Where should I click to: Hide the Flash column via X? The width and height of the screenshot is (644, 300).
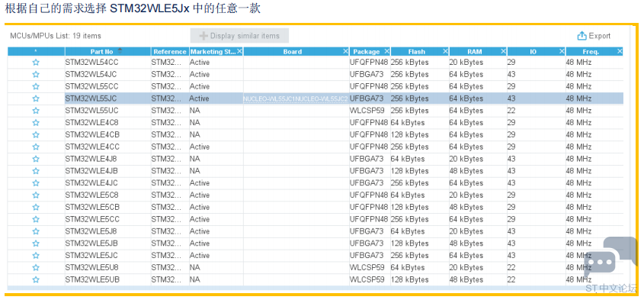[x=445, y=51]
